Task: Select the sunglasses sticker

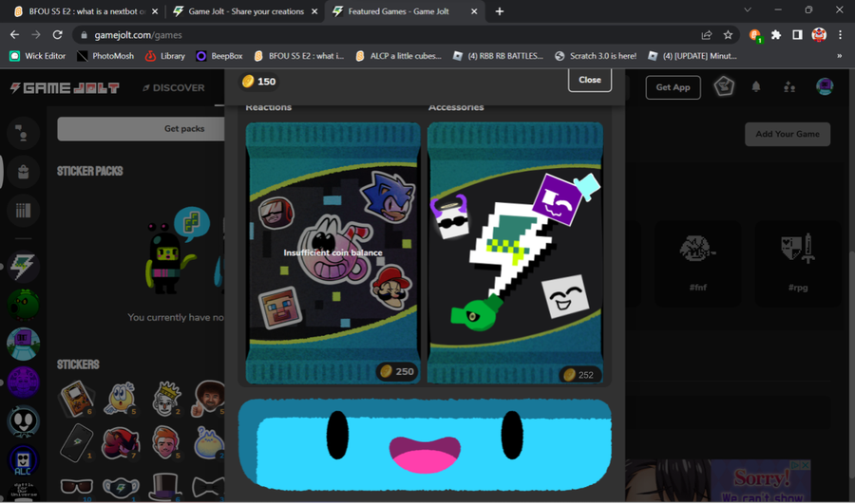Action: pos(76,486)
